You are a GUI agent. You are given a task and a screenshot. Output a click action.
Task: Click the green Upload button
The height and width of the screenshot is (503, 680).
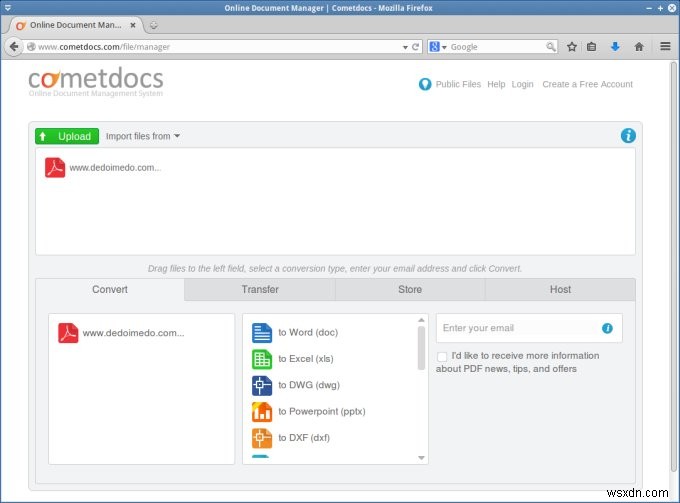pos(67,136)
